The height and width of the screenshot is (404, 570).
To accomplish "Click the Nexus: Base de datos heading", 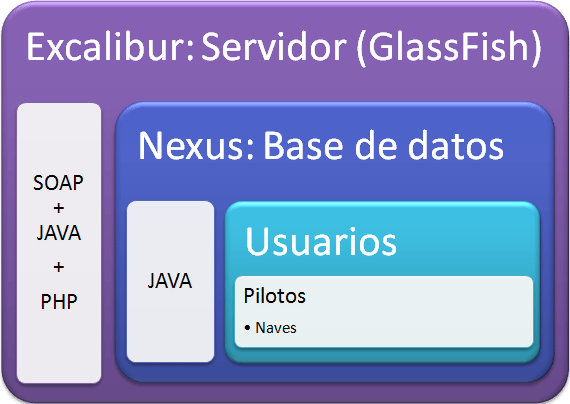I will pyautogui.click(x=321, y=145).
